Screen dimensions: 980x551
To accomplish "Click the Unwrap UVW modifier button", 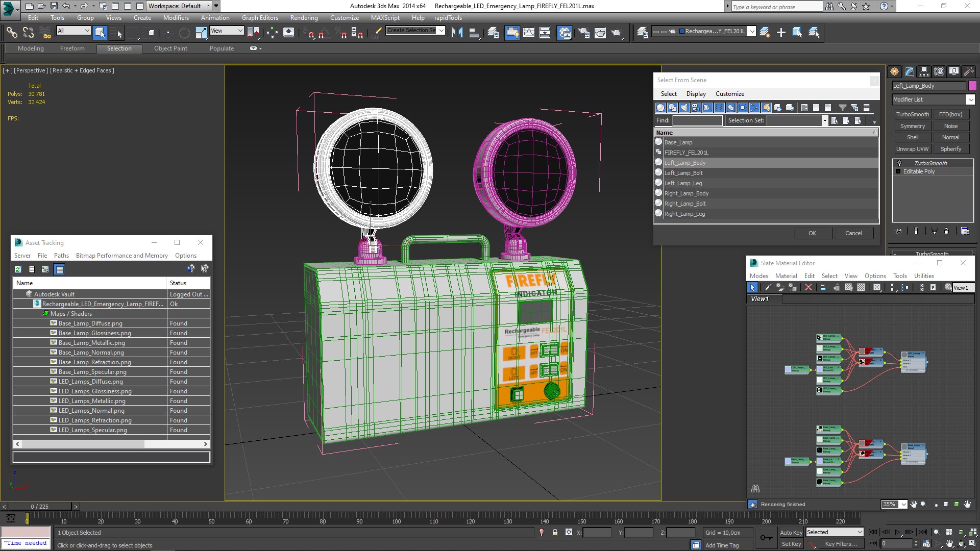I will (x=913, y=149).
